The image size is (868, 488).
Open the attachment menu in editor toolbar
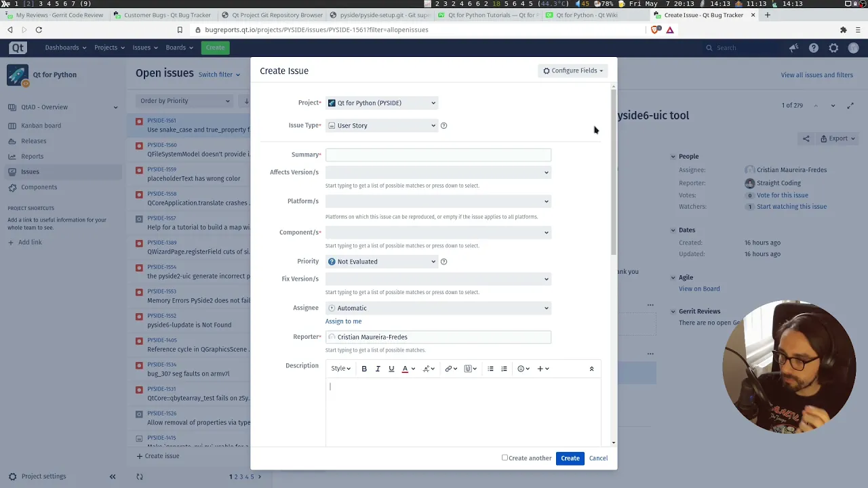471,369
